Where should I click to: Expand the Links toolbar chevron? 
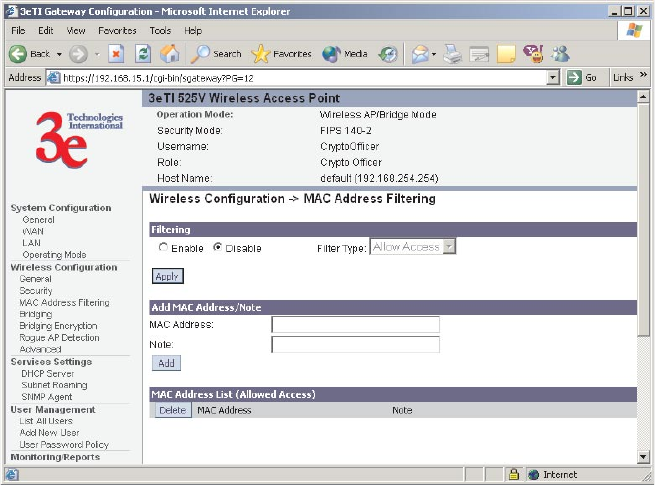[643, 74]
